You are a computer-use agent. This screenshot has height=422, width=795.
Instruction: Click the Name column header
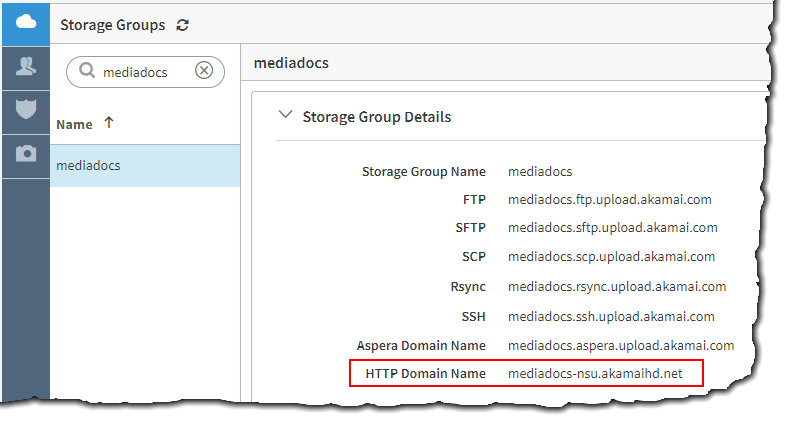click(x=74, y=124)
